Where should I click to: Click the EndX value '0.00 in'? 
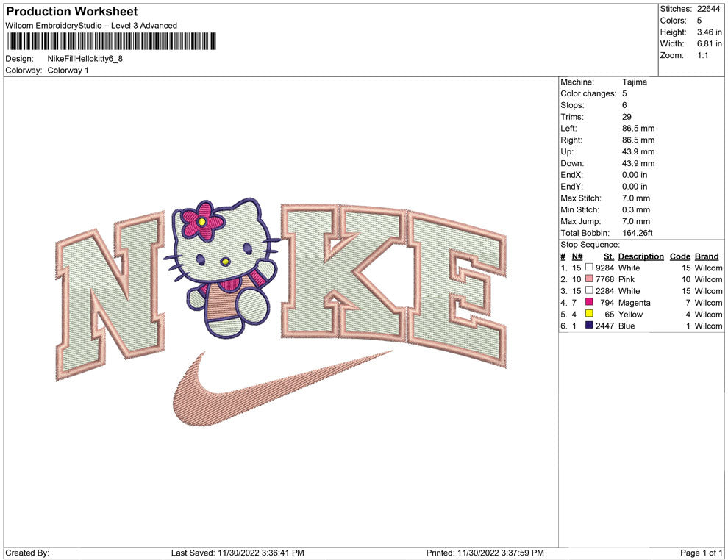click(x=635, y=175)
